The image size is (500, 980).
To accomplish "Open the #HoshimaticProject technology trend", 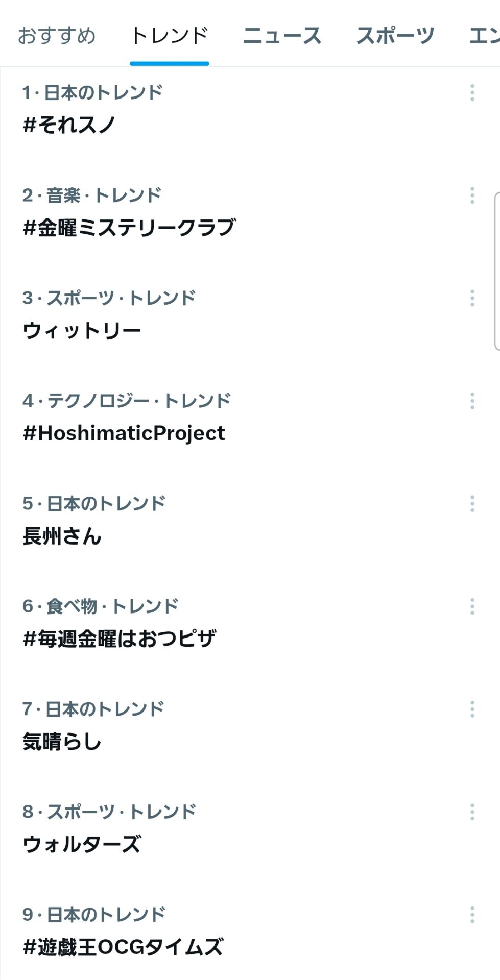I will click(x=124, y=433).
